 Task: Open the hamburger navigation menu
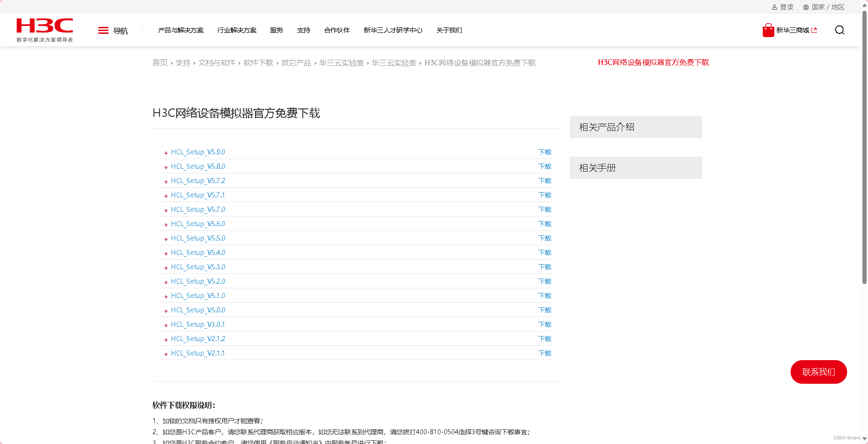tap(103, 30)
